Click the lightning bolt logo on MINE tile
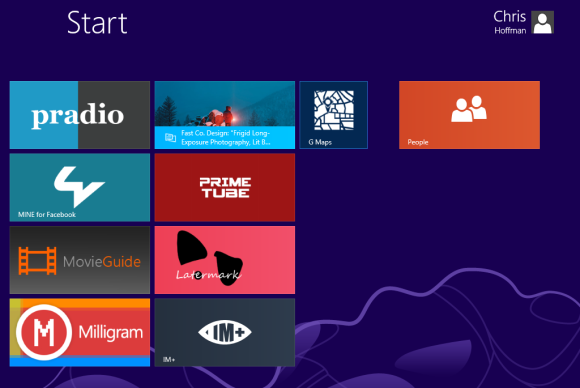This screenshot has width=580, height=388. (x=79, y=186)
